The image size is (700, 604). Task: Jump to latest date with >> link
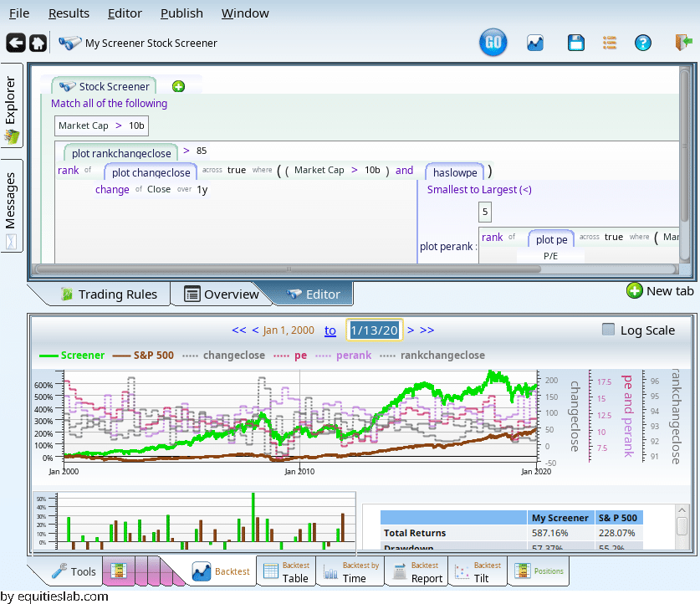pyautogui.click(x=427, y=330)
